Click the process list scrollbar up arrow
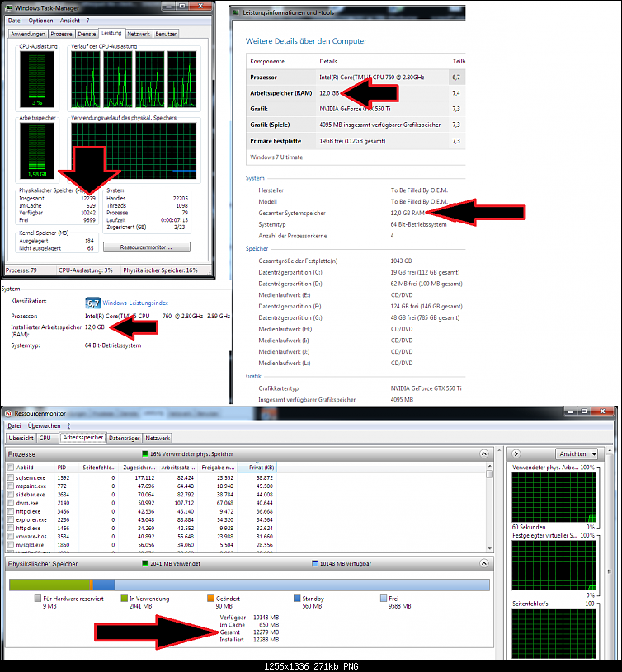Screen dimensions: 622x672 [489, 466]
